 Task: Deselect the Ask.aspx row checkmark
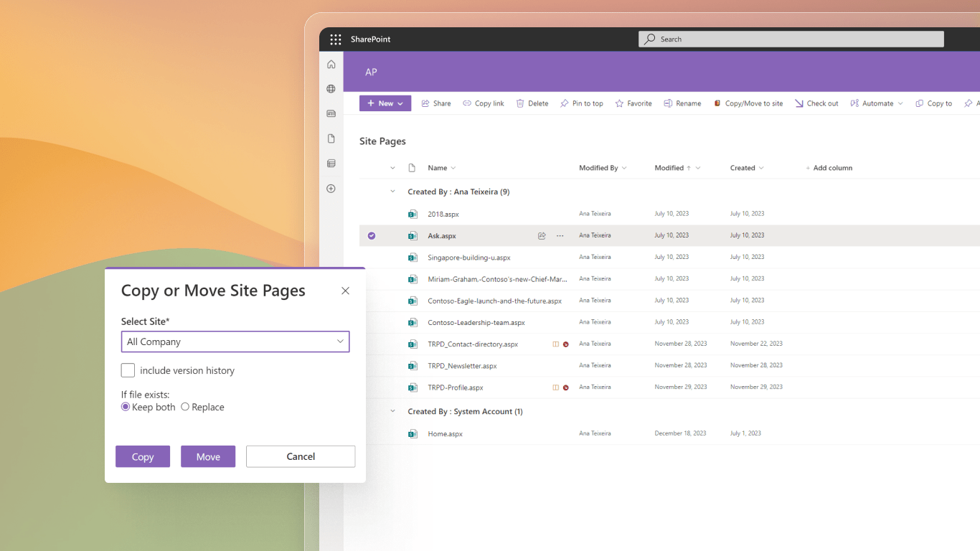[x=371, y=235]
